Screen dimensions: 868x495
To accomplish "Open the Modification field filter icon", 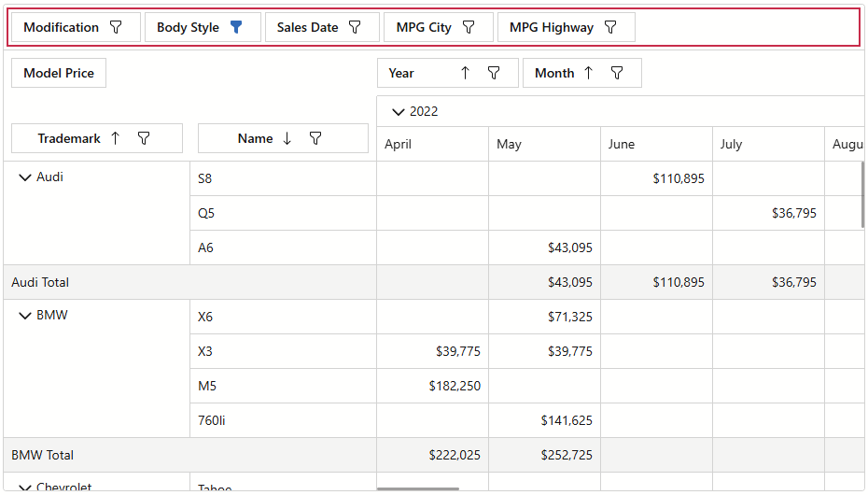I will coord(116,27).
